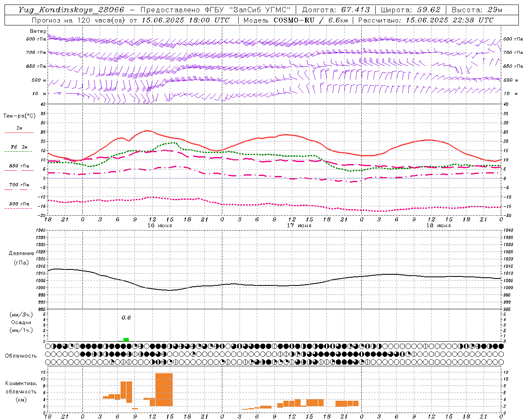This screenshot has height=420, width=525.
Task: Click the Ветер panel label
Action: 38,31
